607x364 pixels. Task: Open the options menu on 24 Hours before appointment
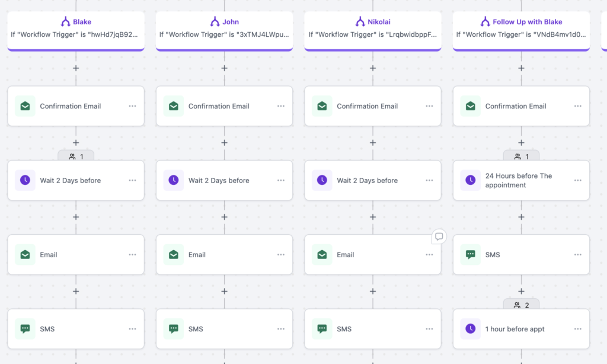[577, 180]
